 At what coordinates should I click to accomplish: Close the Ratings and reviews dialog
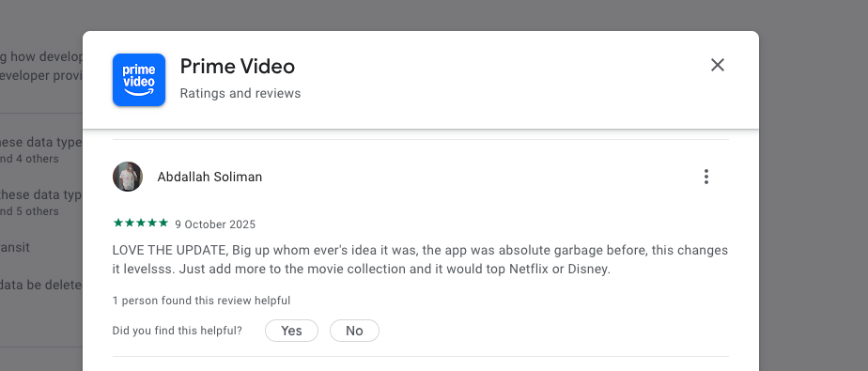tap(718, 66)
